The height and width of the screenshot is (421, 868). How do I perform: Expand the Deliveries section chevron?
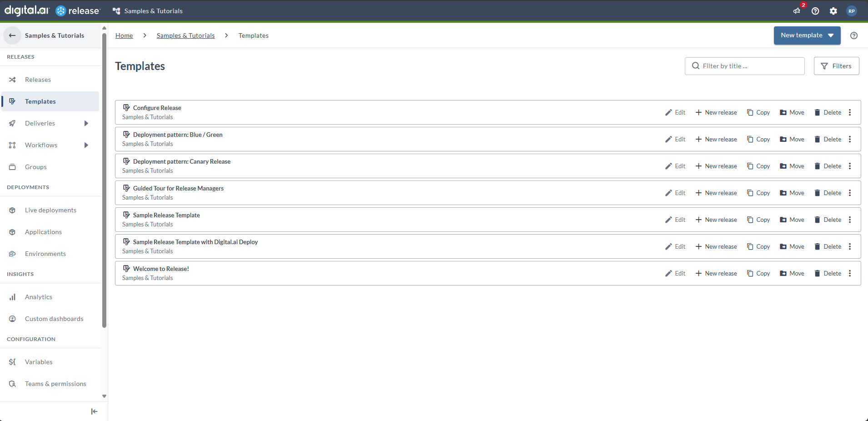click(x=86, y=123)
